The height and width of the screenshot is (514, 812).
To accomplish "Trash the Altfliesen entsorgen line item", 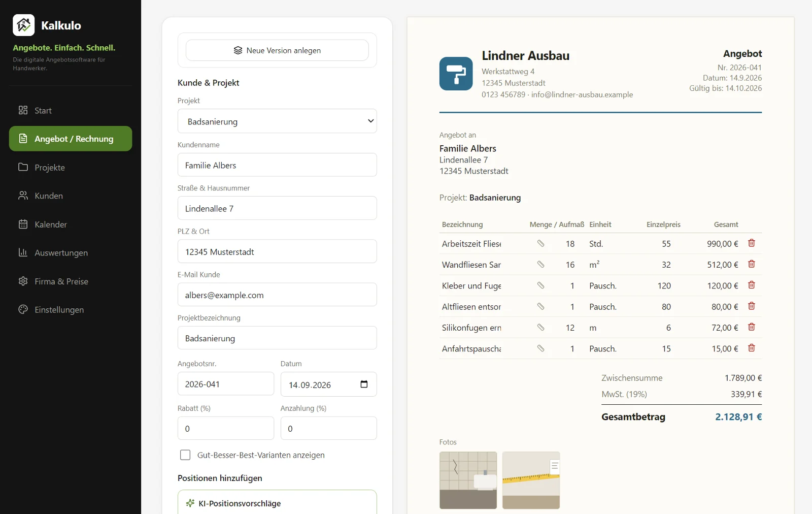I will tap(752, 306).
